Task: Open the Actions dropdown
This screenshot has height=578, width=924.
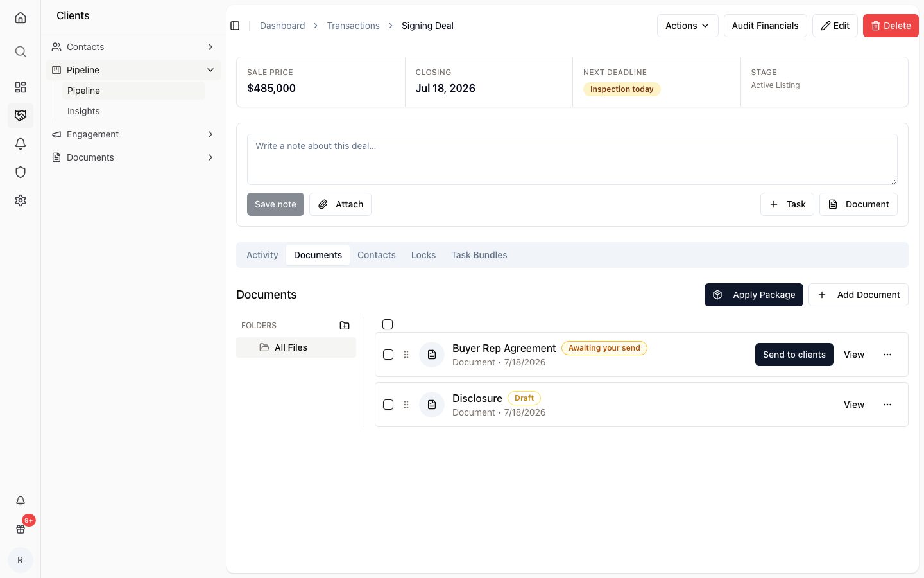Action: 687,26
